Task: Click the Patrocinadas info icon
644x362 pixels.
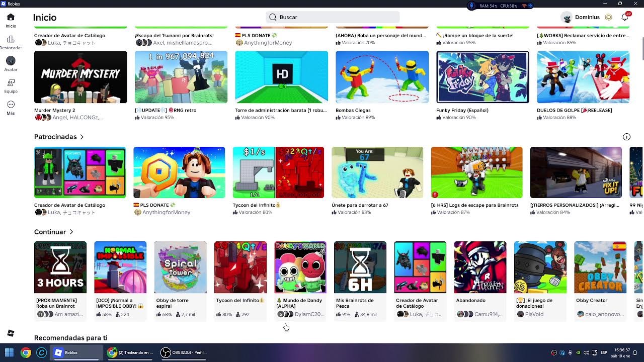Action: pos(626,137)
